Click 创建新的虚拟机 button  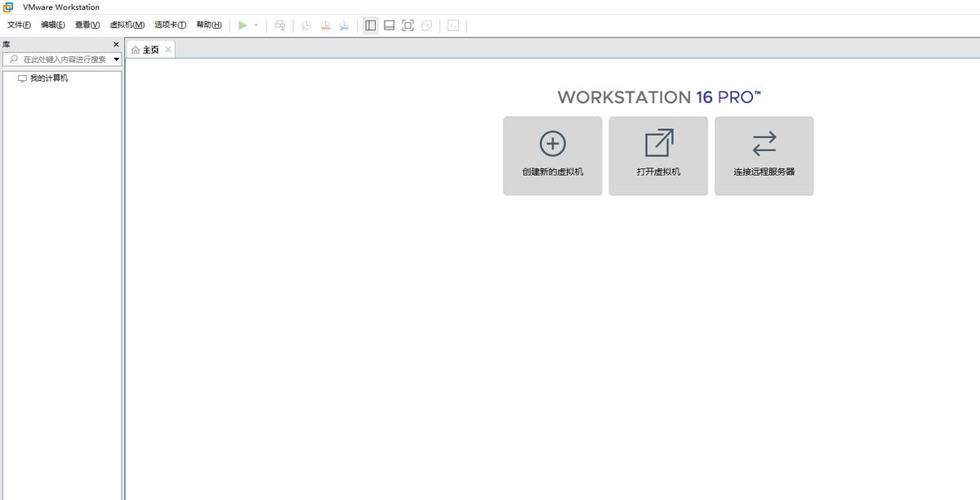[552, 156]
